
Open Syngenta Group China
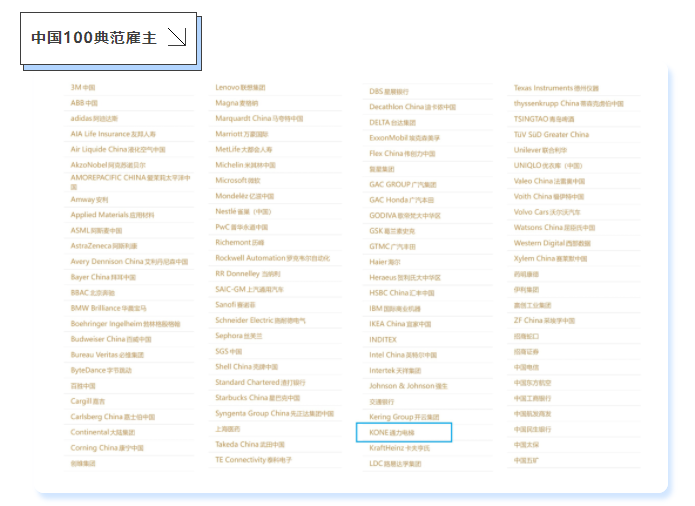click(274, 413)
